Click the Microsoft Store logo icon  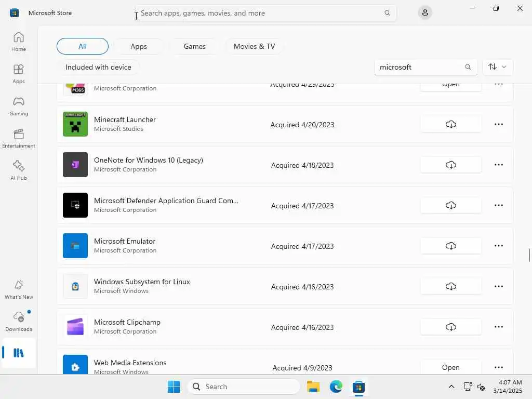(x=14, y=13)
